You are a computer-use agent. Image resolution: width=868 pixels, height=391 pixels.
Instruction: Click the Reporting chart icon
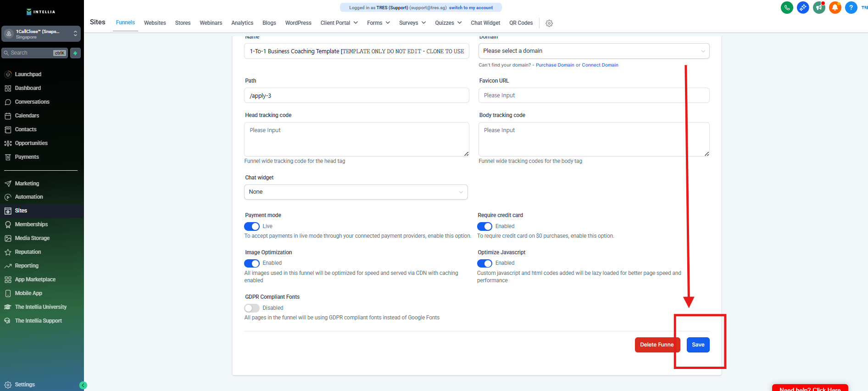pyautogui.click(x=8, y=266)
